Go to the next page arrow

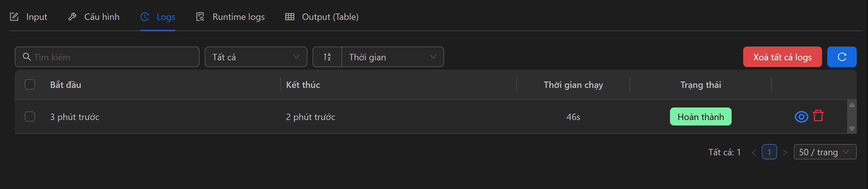(x=785, y=153)
